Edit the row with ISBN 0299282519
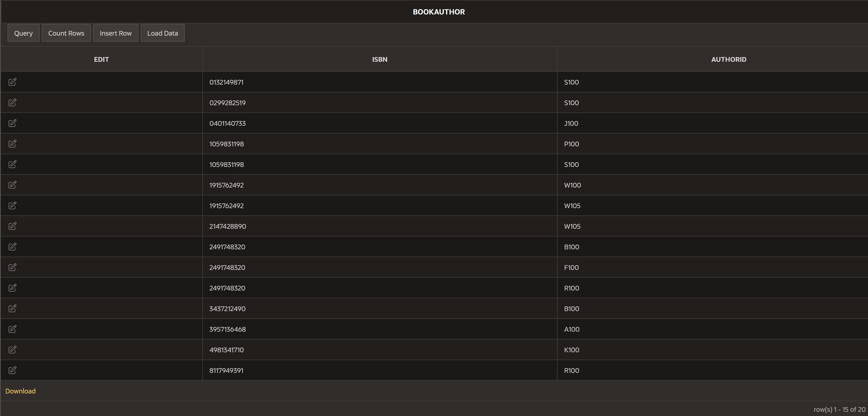 [x=13, y=103]
